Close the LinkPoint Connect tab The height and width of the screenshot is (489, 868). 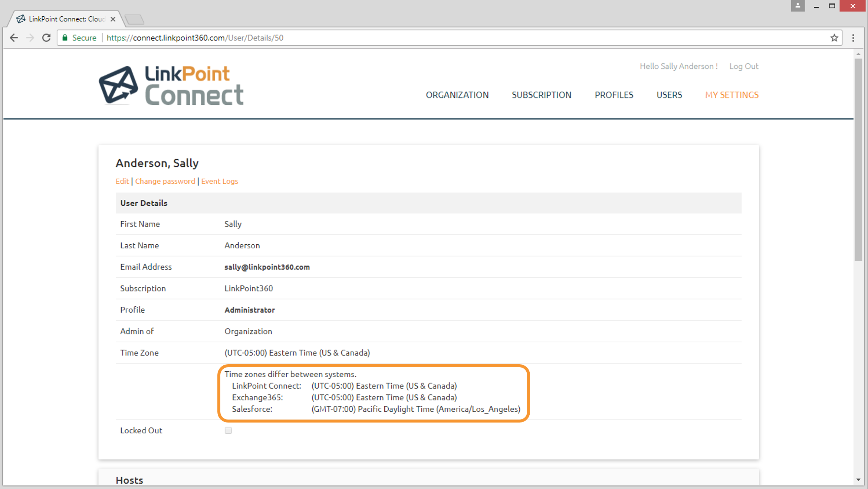[x=113, y=19]
